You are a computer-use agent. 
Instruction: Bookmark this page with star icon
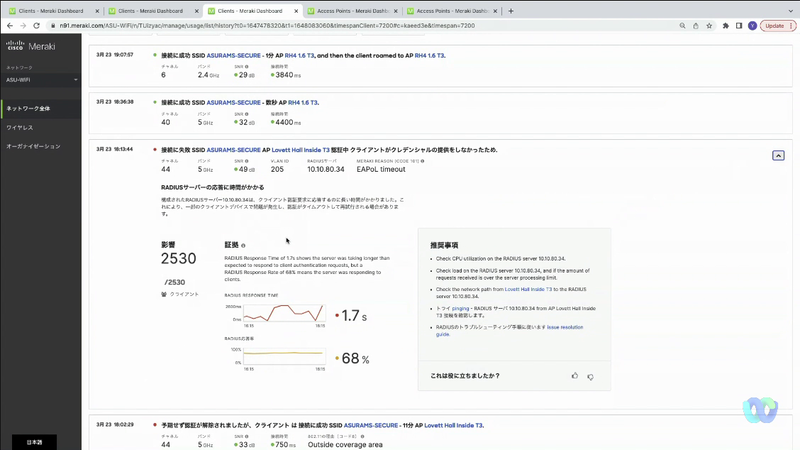[709, 26]
